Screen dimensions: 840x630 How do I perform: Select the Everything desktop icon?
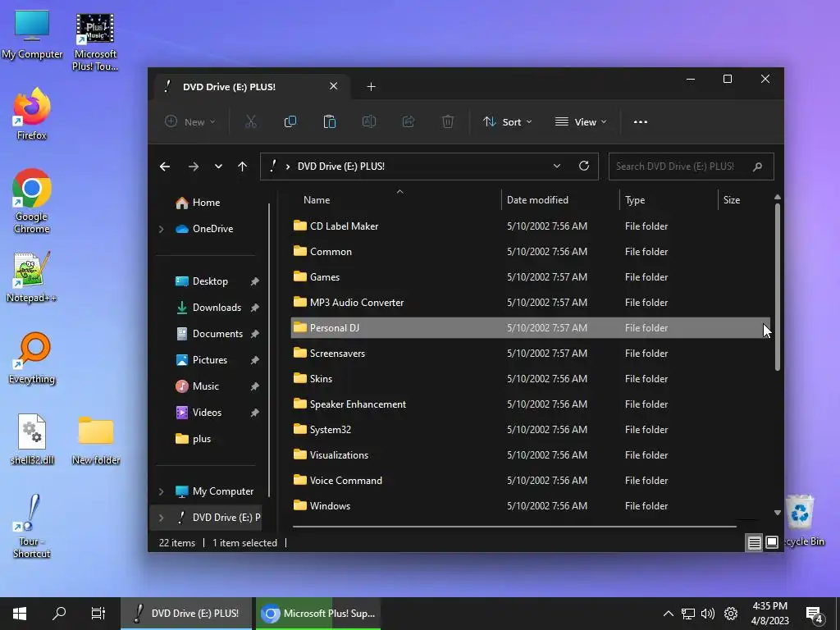32,358
